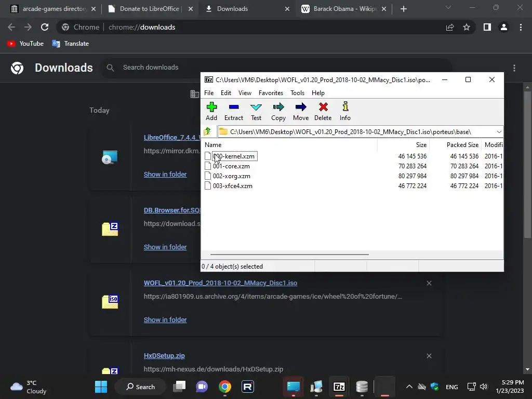Bookmark this page with the star icon
The width and height of the screenshot is (532, 399).
(x=467, y=27)
